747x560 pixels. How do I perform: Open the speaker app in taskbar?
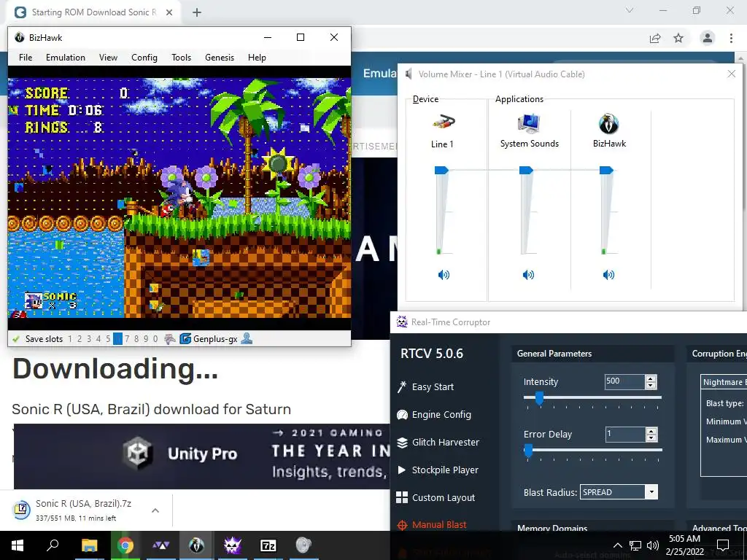pyautogui.click(x=303, y=545)
